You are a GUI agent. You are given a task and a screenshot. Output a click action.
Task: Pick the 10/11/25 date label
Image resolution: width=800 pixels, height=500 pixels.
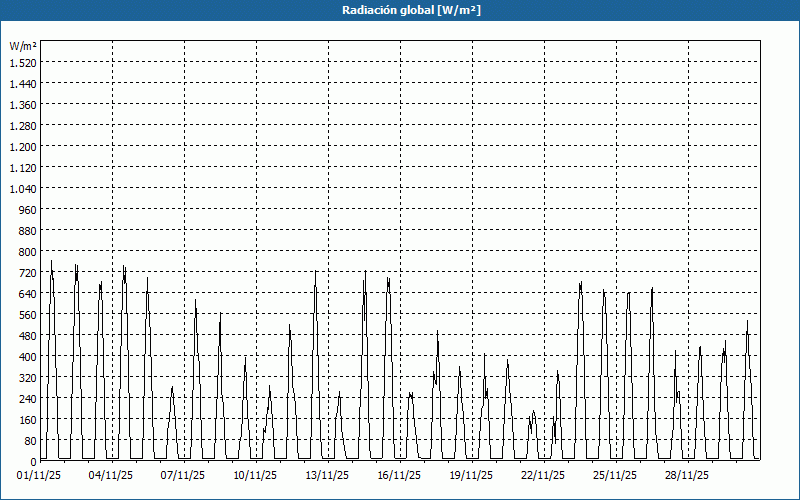255,476
